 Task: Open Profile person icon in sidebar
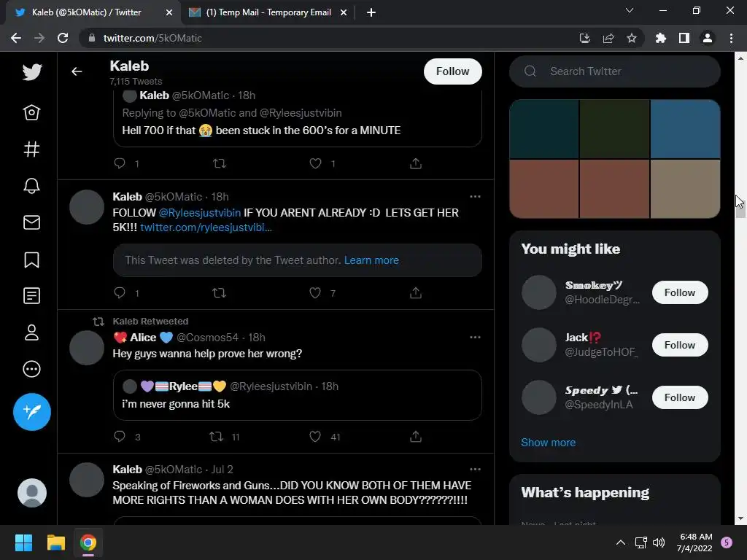(32, 332)
